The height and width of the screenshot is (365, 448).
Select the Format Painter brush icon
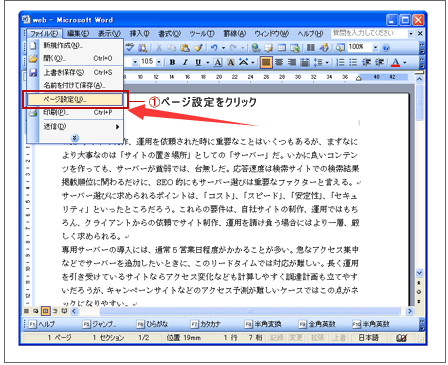coord(198,48)
